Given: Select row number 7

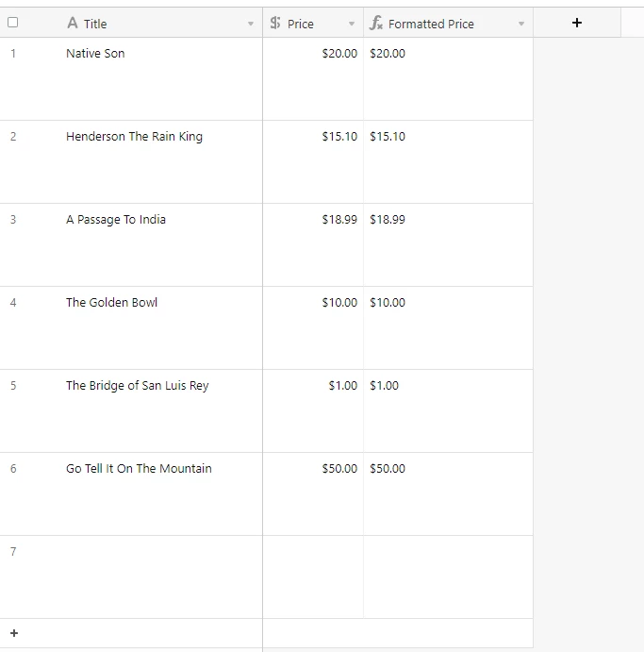Looking at the screenshot, I should pos(13,551).
